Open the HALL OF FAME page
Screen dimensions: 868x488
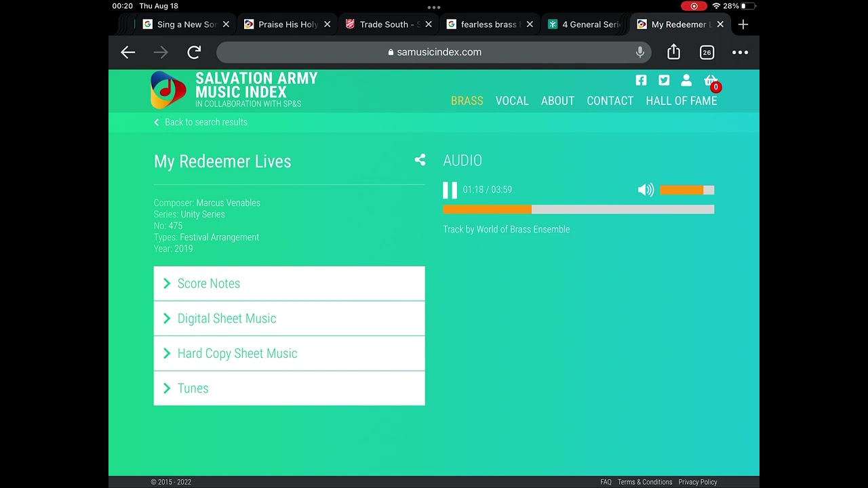(x=682, y=100)
